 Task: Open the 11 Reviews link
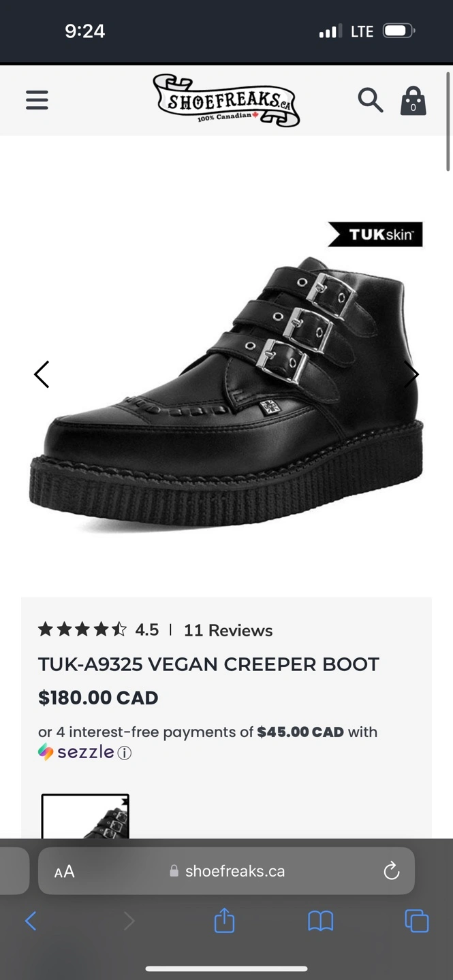point(228,630)
